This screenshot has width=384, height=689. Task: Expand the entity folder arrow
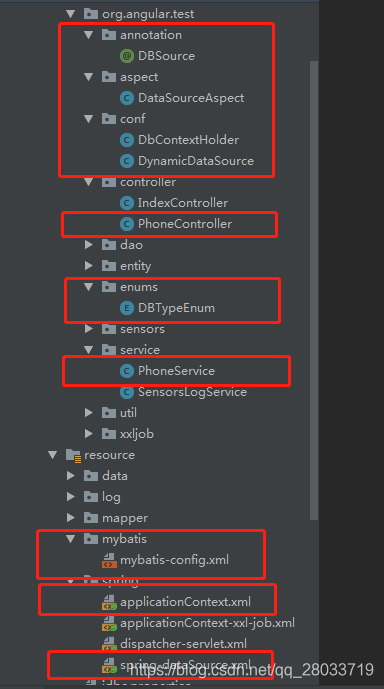(89, 266)
